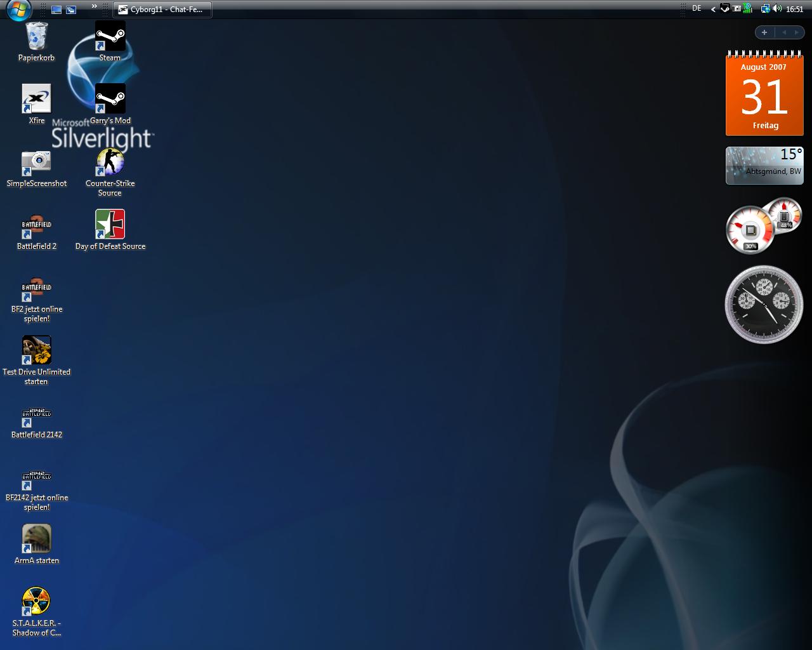
Task: Click Switch between windows Quick Launch icon
Action: (x=71, y=10)
